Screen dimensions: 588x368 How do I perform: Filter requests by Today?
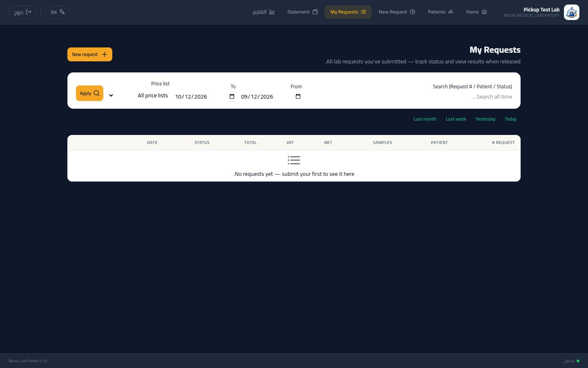[x=510, y=119]
